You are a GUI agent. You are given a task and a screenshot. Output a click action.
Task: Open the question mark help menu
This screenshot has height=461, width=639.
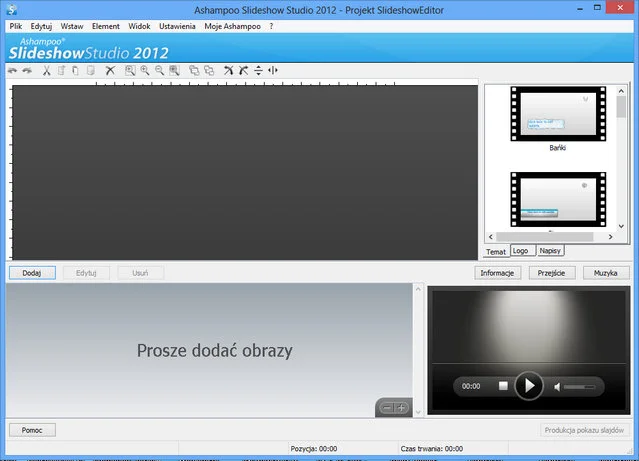click(271, 26)
